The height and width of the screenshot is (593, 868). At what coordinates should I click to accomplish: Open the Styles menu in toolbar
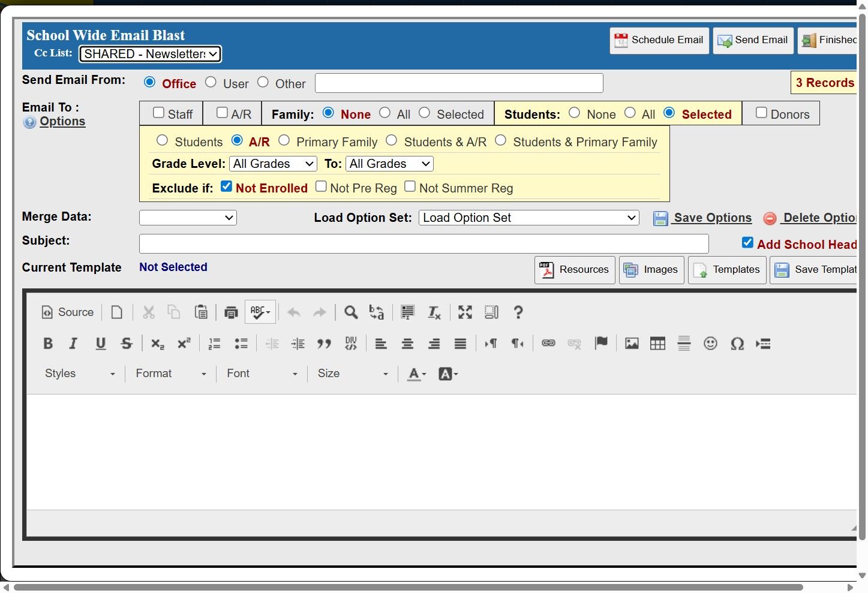point(79,374)
